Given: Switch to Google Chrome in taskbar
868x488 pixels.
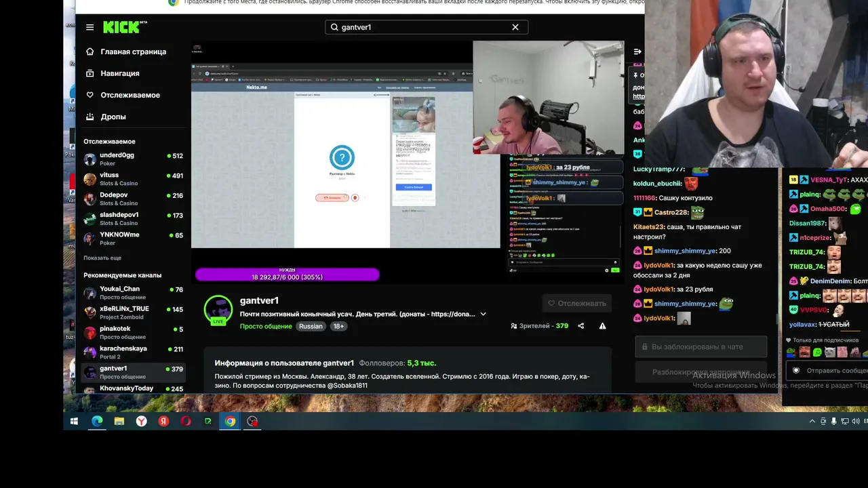Looking at the screenshot, I should coord(231,422).
